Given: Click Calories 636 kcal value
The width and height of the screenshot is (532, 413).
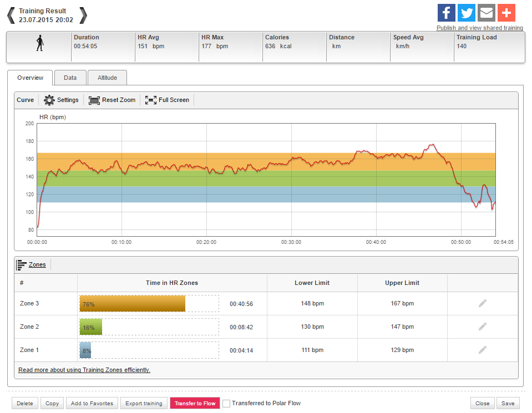Looking at the screenshot, I should coord(278,46).
